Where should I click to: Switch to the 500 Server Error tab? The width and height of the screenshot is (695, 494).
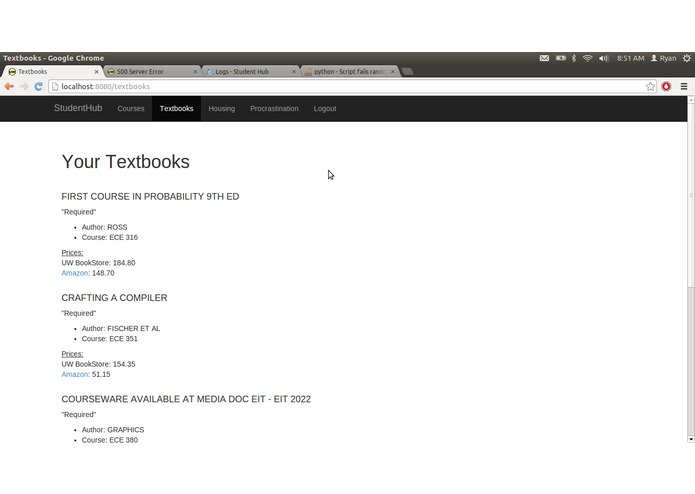click(x=150, y=71)
